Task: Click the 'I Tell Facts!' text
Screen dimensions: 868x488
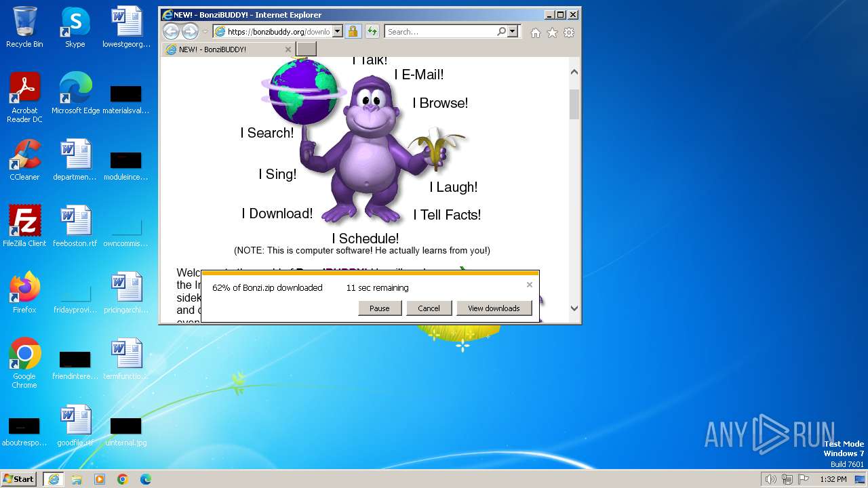Action: coord(447,215)
